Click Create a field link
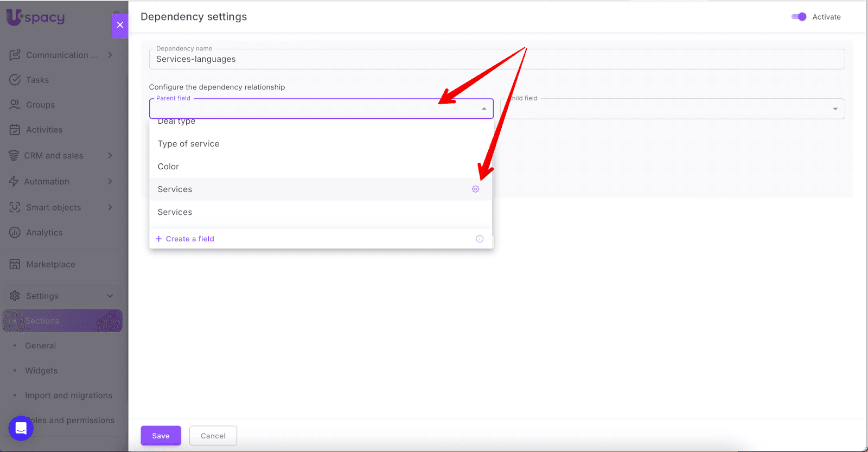868x452 pixels. [x=190, y=239]
